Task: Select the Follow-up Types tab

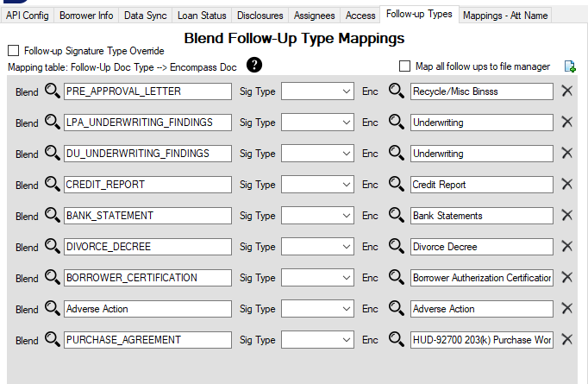Action: pos(419,15)
